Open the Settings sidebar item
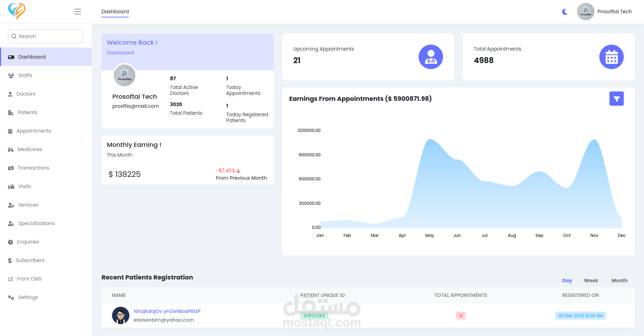This screenshot has width=644, height=336. [x=46, y=297]
